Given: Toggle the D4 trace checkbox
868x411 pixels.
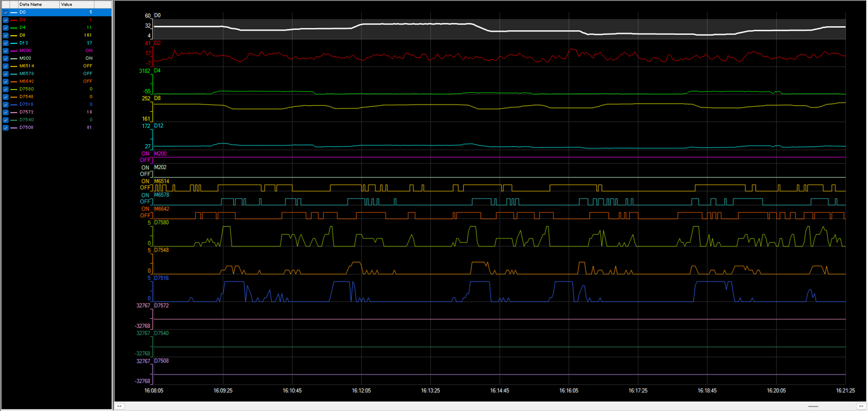Looking at the screenshot, I should [5, 27].
